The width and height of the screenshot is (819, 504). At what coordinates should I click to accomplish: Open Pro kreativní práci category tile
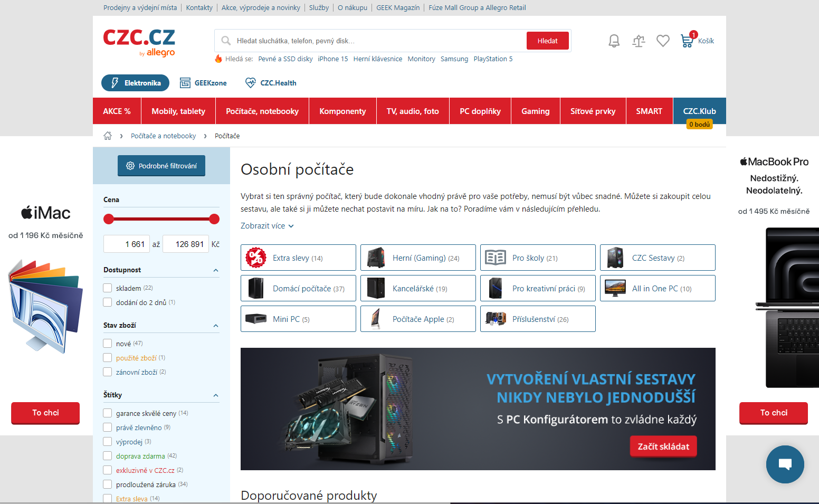click(538, 288)
